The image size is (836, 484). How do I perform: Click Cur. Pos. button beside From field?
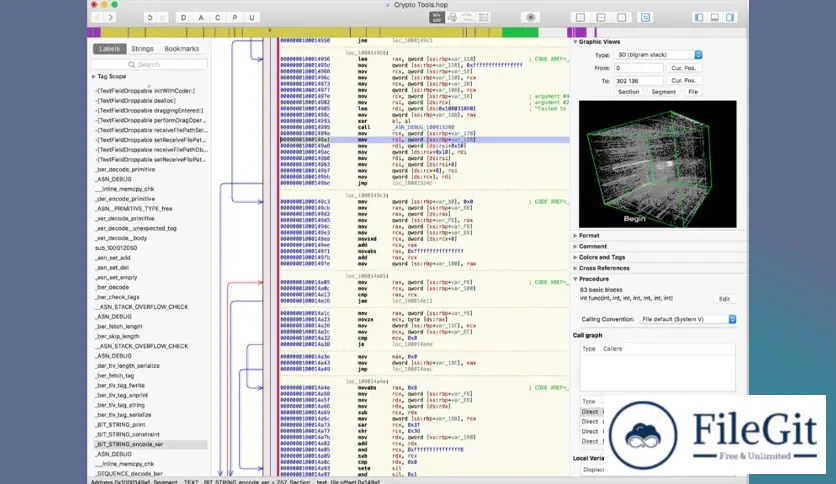[684, 68]
